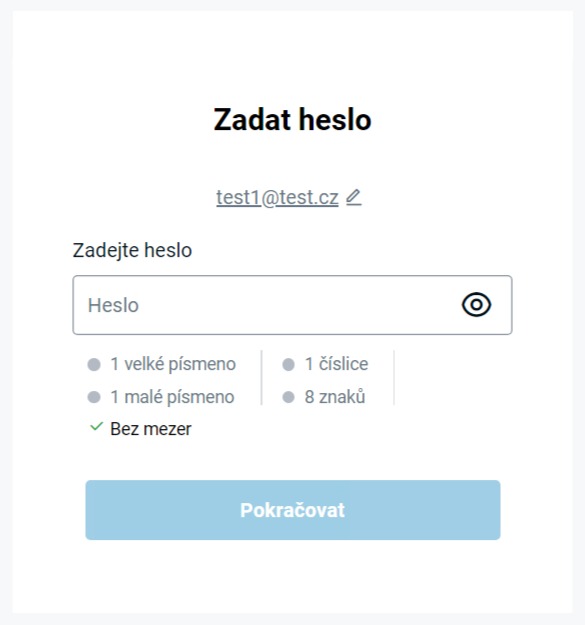
Task: Click the Pokračovat button
Action: (x=292, y=510)
